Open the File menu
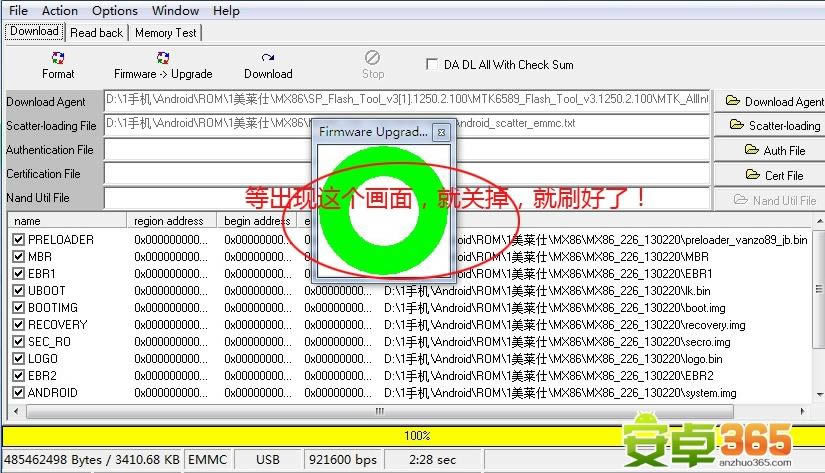The width and height of the screenshot is (825, 473). pos(18,11)
